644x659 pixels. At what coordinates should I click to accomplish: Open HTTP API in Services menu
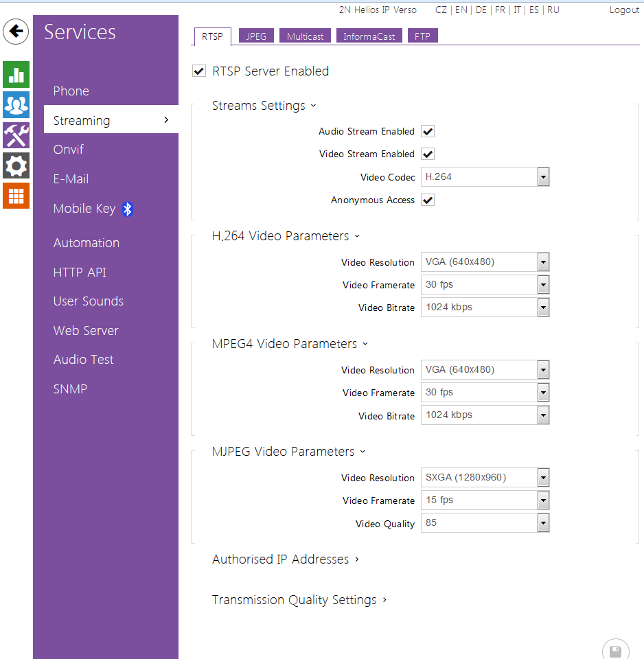(80, 273)
